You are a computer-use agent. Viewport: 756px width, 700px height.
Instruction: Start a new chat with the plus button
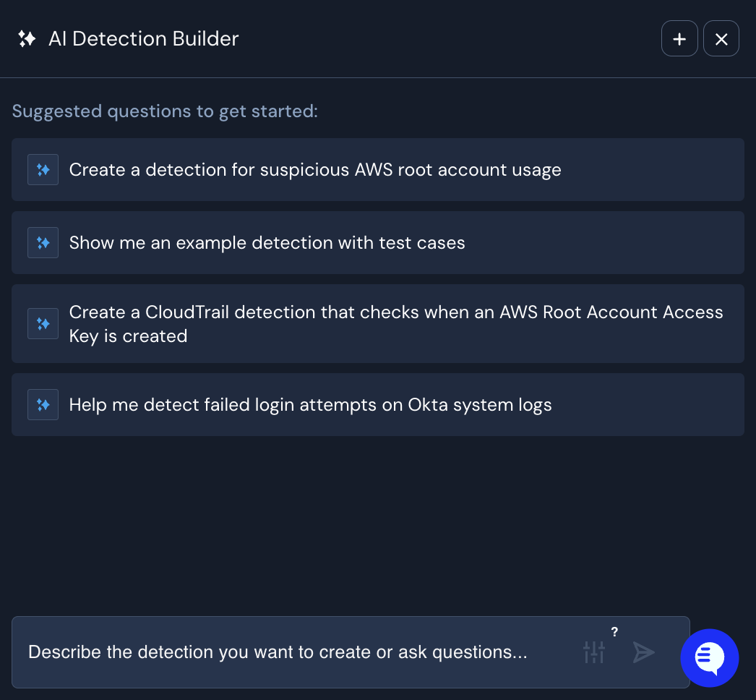click(679, 39)
